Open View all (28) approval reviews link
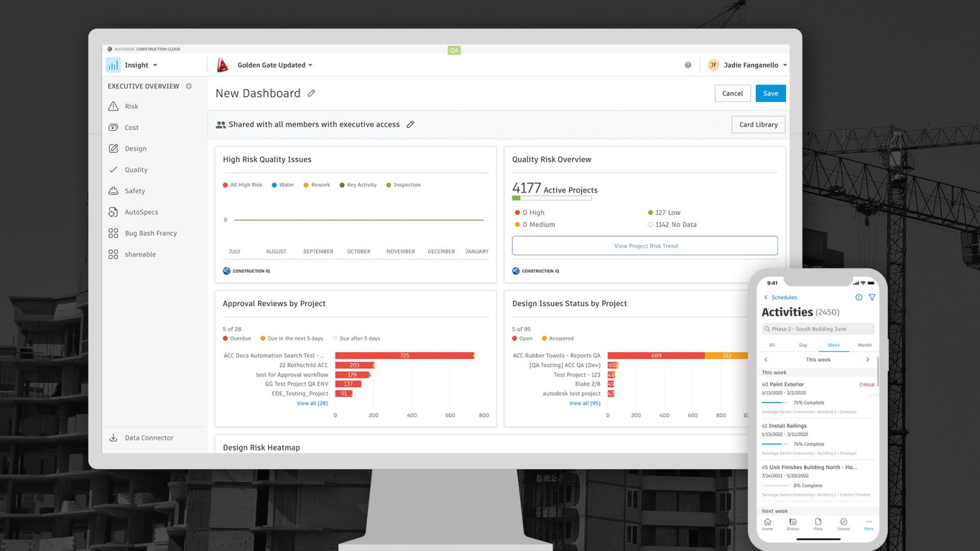The width and height of the screenshot is (980, 551). click(312, 403)
